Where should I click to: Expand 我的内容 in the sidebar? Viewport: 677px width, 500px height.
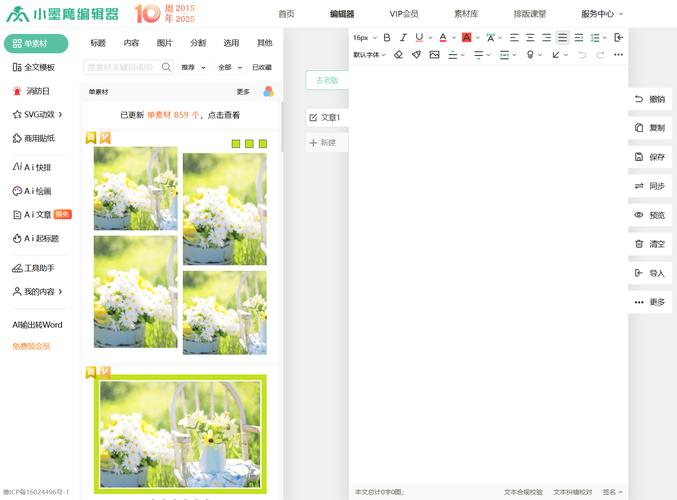(38, 291)
